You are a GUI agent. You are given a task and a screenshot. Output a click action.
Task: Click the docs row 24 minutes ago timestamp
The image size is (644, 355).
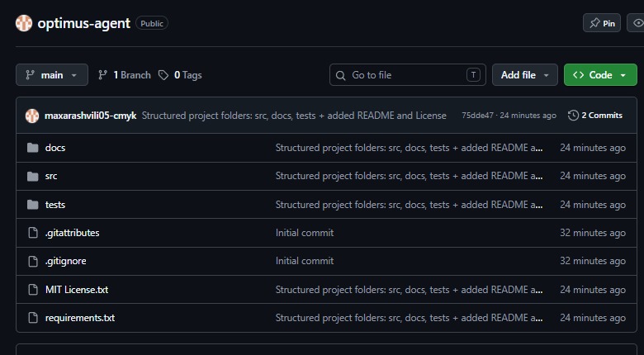[x=593, y=148]
